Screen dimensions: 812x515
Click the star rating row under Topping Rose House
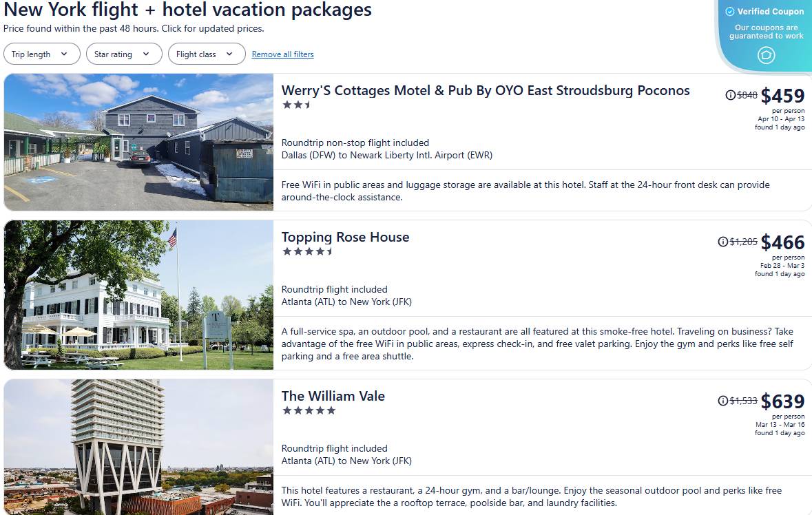coord(309,251)
